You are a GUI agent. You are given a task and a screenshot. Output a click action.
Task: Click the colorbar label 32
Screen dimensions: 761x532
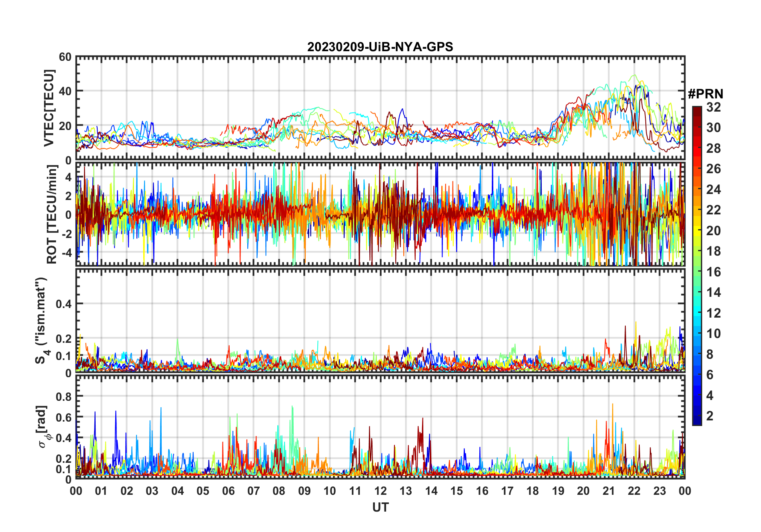point(713,107)
